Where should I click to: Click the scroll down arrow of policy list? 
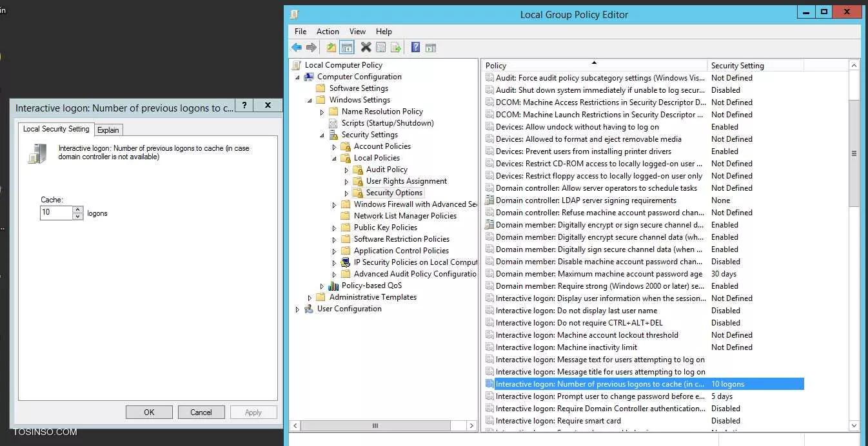tap(854, 425)
